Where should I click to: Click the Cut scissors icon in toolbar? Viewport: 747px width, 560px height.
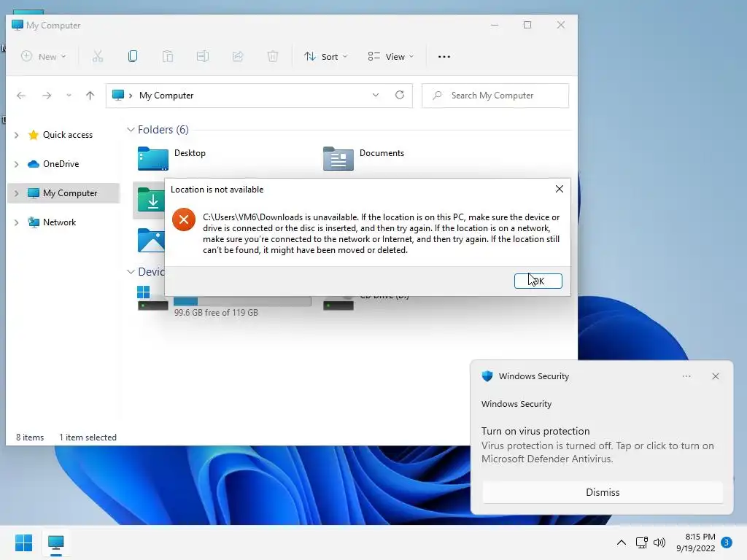pos(98,57)
